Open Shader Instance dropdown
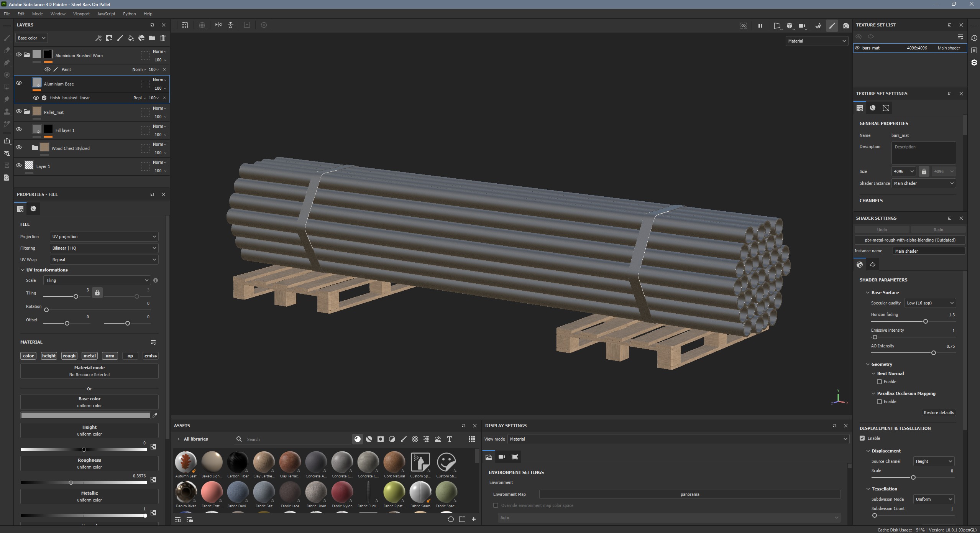980x533 pixels. point(924,183)
